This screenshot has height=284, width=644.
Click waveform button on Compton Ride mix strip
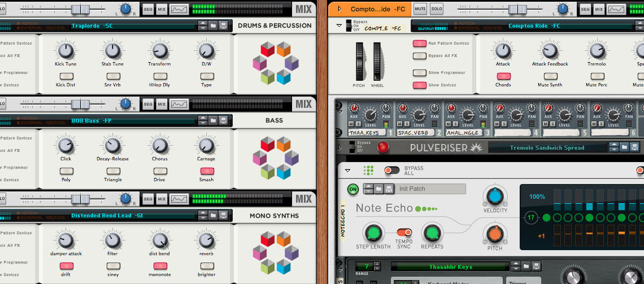(616, 9)
